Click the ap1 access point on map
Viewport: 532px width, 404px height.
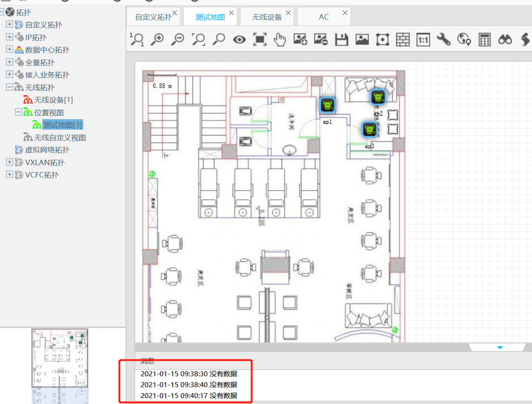(327, 106)
